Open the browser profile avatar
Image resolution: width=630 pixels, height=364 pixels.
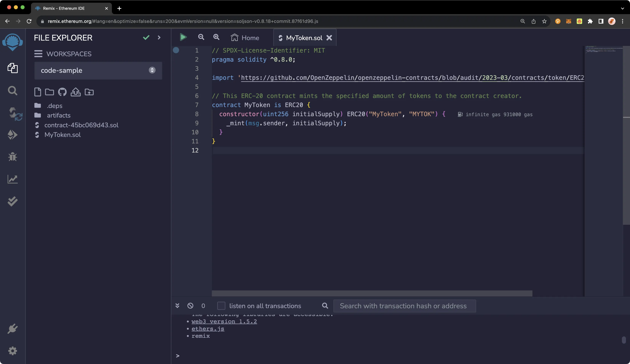[612, 21]
